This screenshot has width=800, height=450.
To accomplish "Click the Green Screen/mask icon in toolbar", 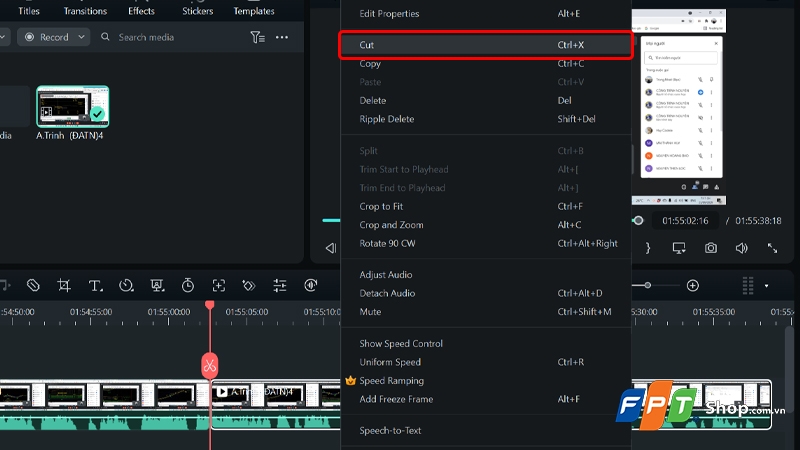I will (x=157, y=286).
